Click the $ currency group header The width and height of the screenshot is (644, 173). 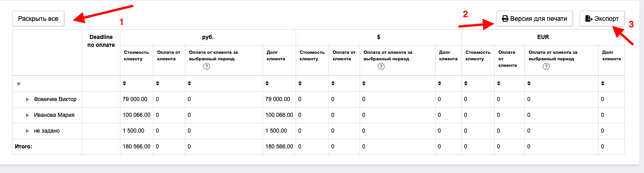379,37
